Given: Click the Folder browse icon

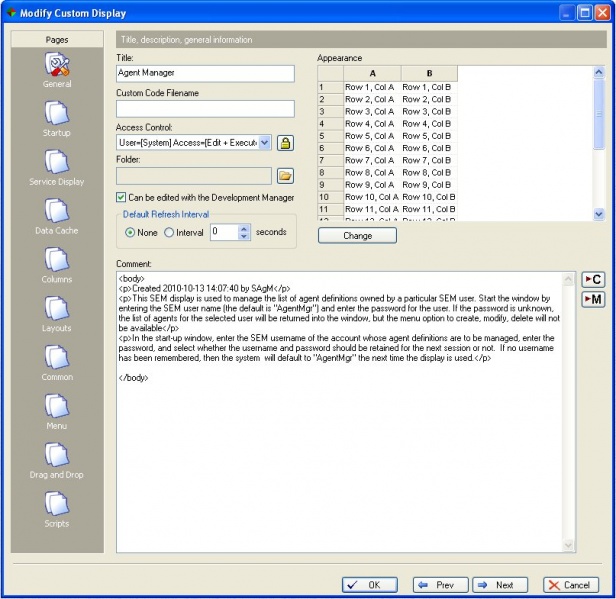Looking at the screenshot, I should point(285,176).
